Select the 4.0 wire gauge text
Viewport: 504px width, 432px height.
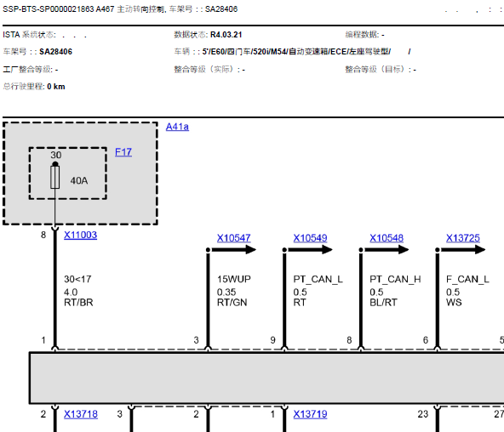pyautogui.click(x=71, y=292)
